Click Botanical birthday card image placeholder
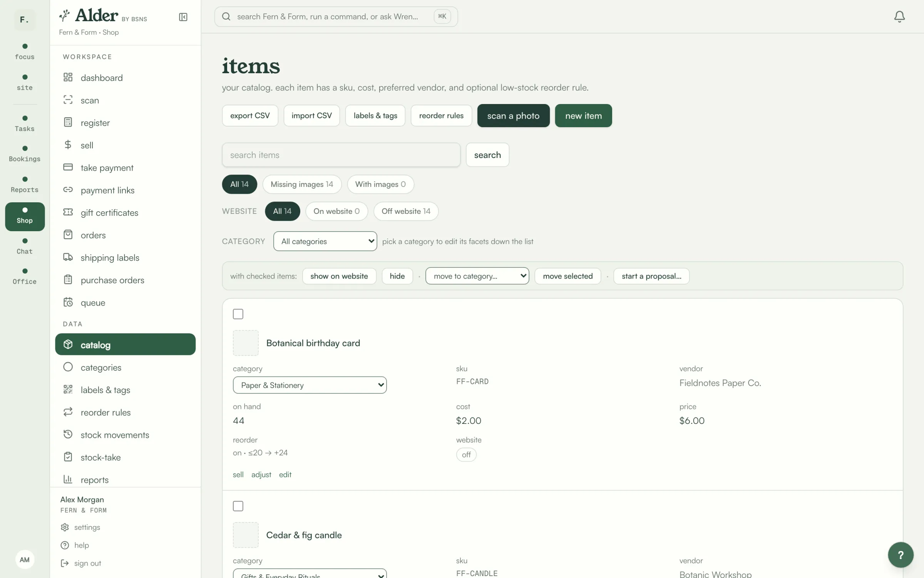Screen dimensions: 924x578 (246, 343)
